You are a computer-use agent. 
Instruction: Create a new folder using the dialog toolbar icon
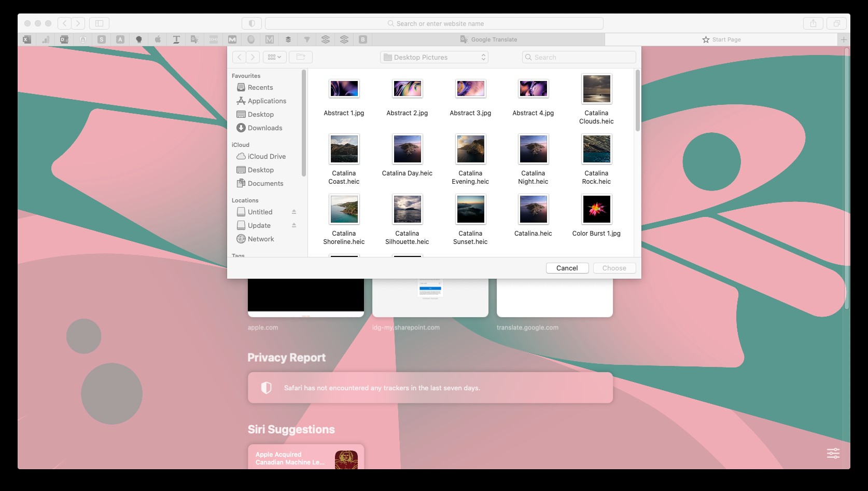[x=301, y=57]
